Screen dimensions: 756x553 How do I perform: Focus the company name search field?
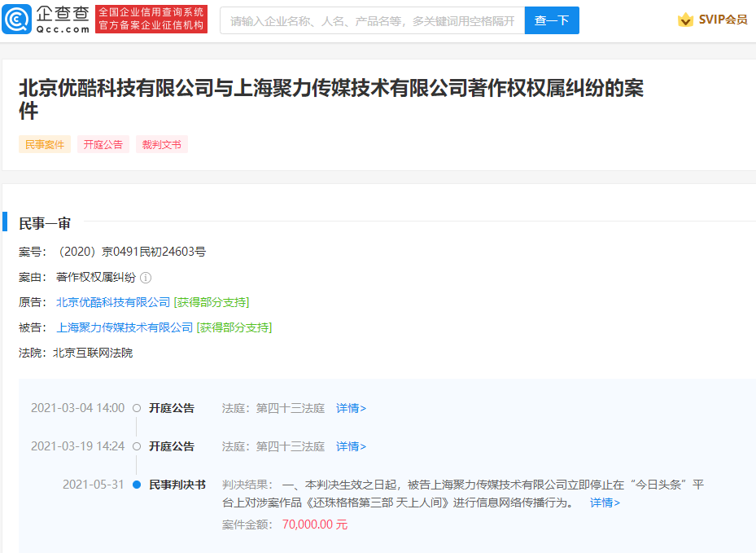point(372,20)
